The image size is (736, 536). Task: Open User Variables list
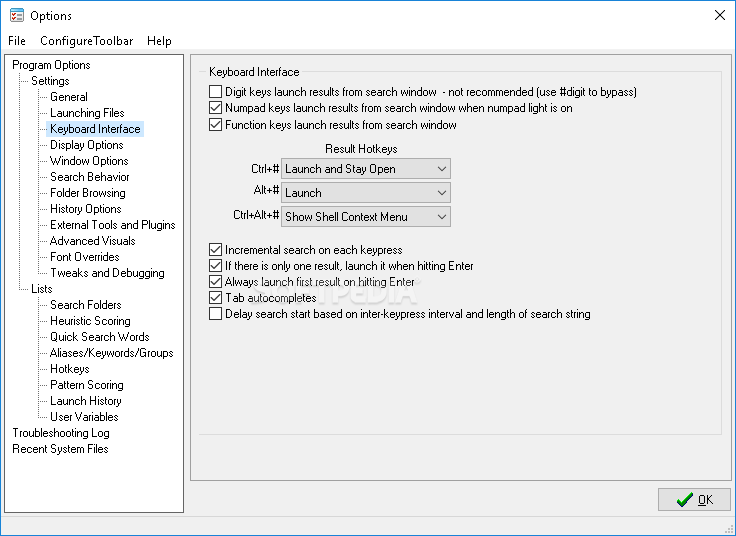click(x=84, y=416)
